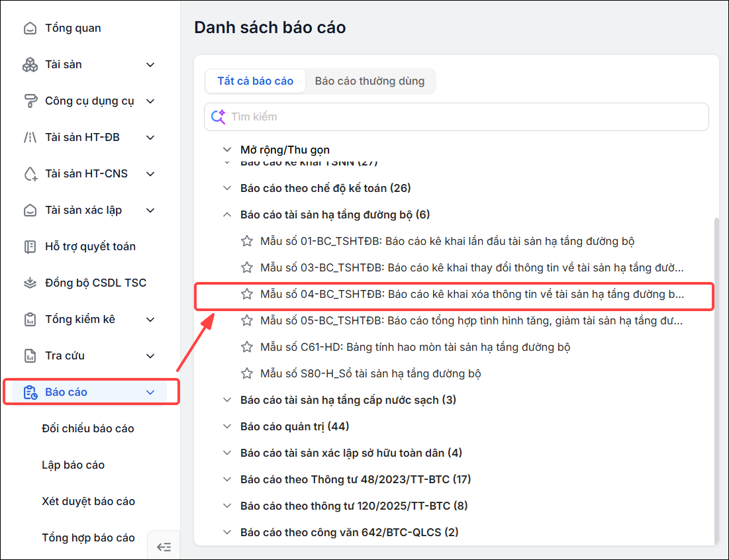Expand Báo cáo theo thông tư 120/2025/TT-BTC
This screenshot has height=560, width=729.
227,506
